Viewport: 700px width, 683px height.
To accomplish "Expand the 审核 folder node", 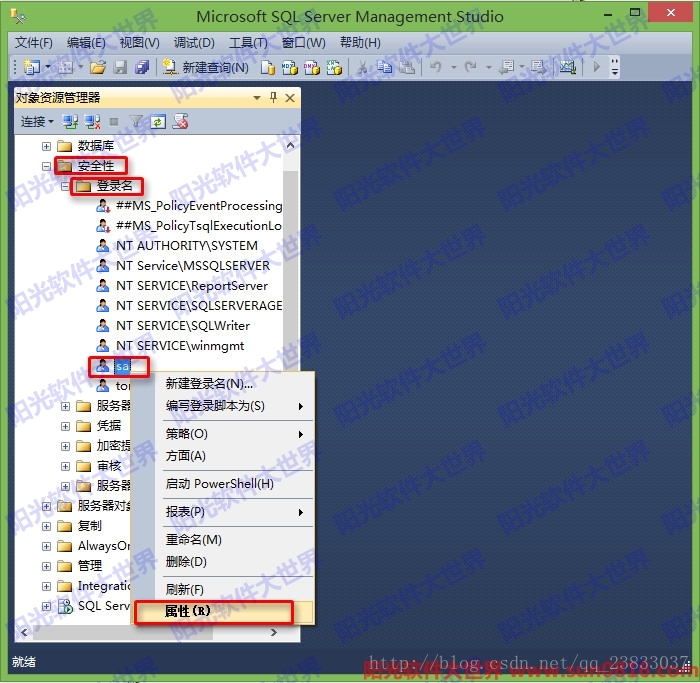I will (65, 466).
